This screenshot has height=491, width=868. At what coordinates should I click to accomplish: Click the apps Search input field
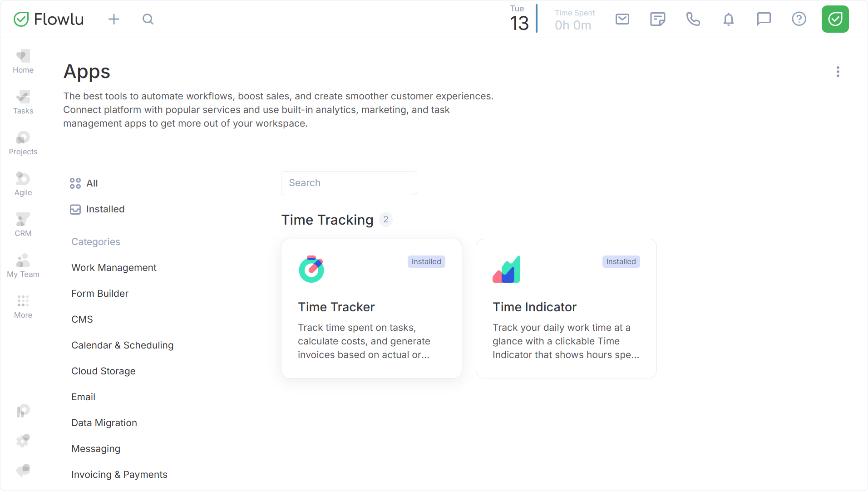pyautogui.click(x=349, y=183)
